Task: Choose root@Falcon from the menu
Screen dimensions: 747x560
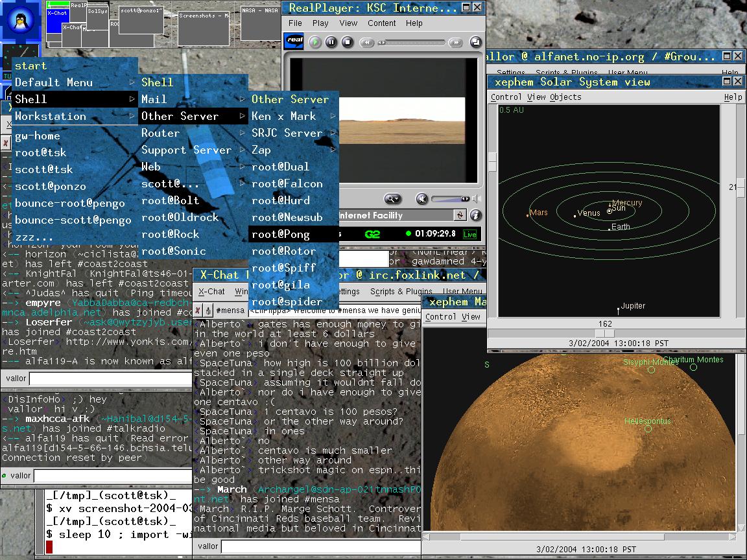Action: (x=294, y=184)
